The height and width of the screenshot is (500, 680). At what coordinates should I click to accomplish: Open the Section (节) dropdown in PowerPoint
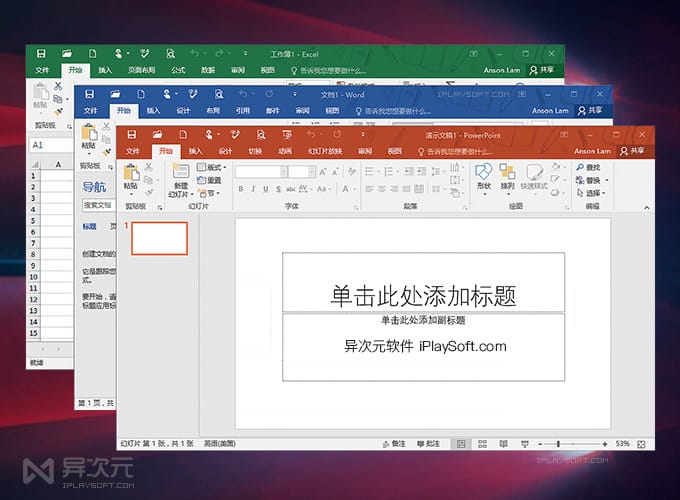209,193
